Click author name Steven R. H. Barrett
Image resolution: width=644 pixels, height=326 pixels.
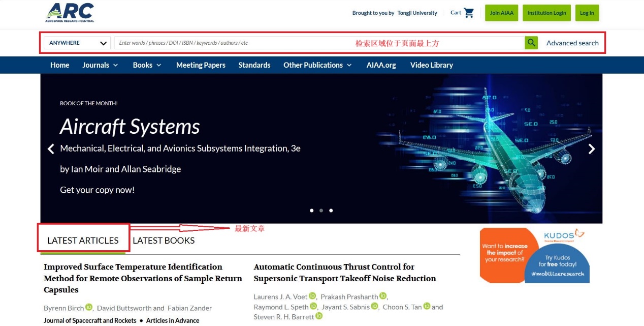point(284,317)
